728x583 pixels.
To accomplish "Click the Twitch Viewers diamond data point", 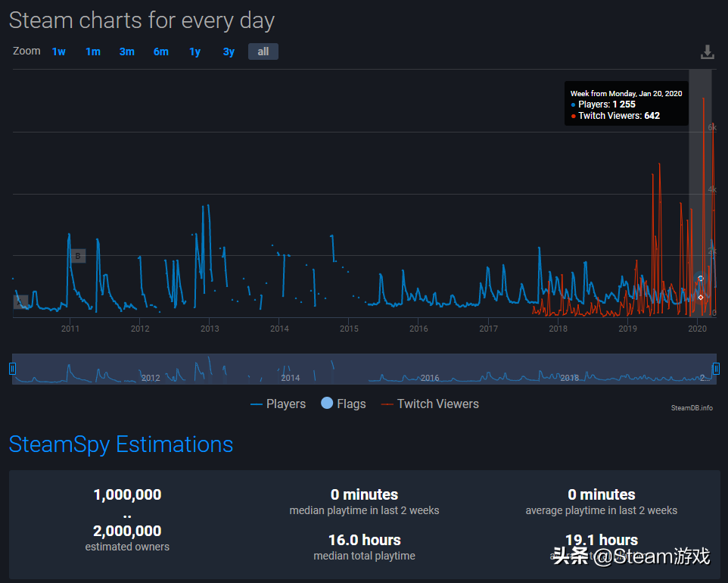I will pyautogui.click(x=701, y=298).
